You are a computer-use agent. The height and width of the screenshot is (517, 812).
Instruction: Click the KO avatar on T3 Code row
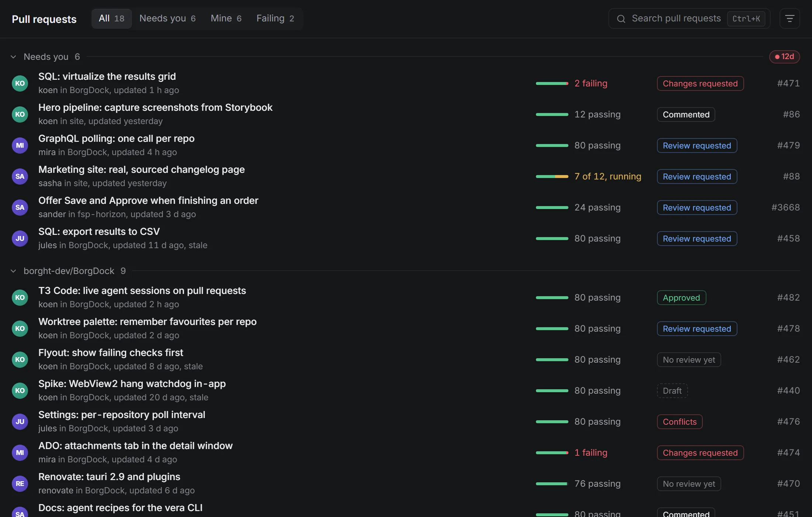click(20, 298)
